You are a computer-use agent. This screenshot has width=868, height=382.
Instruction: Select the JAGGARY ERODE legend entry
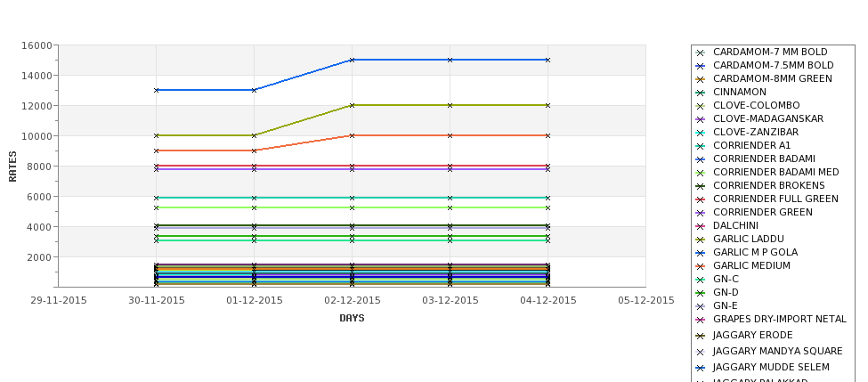752,336
